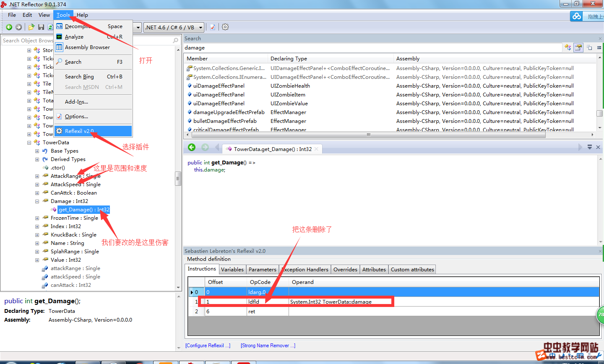This screenshot has width=604, height=364.
Task: Expand the Value : Int32 node
Action: [x=37, y=260]
